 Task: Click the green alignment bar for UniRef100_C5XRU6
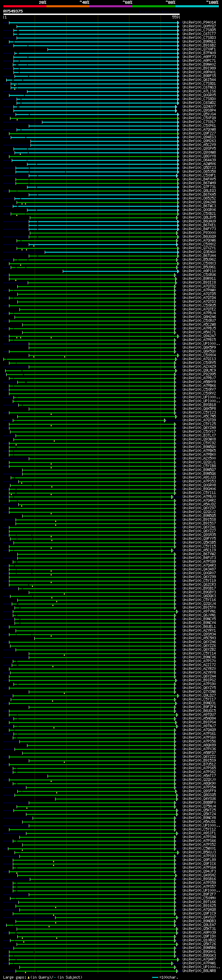tap(93, 275)
